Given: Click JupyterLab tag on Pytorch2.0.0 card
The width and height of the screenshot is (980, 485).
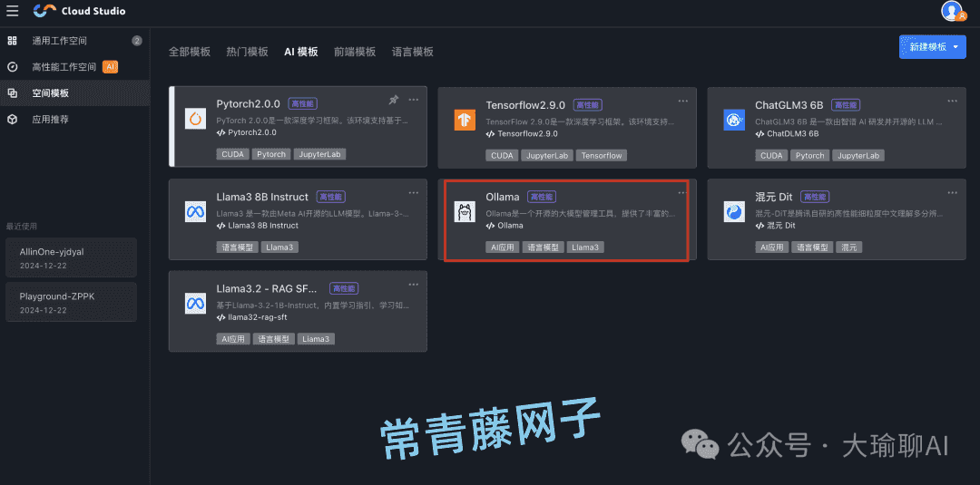Looking at the screenshot, I should [x=319, y=155].
